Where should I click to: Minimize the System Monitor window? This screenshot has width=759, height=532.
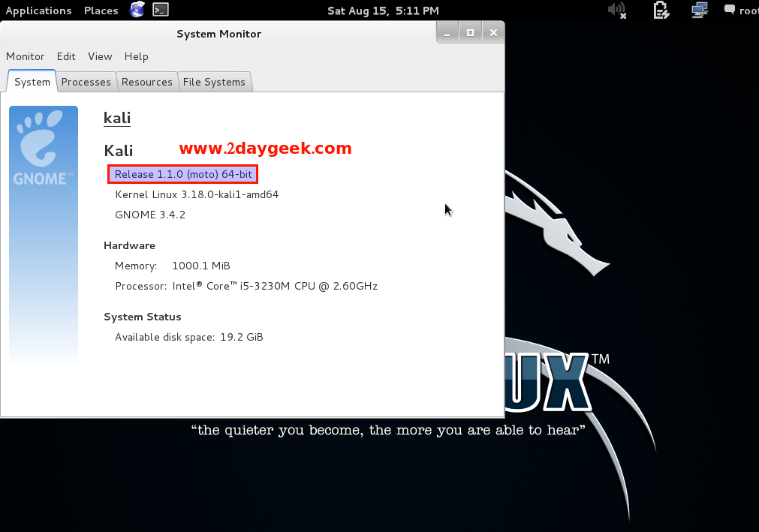447,33
